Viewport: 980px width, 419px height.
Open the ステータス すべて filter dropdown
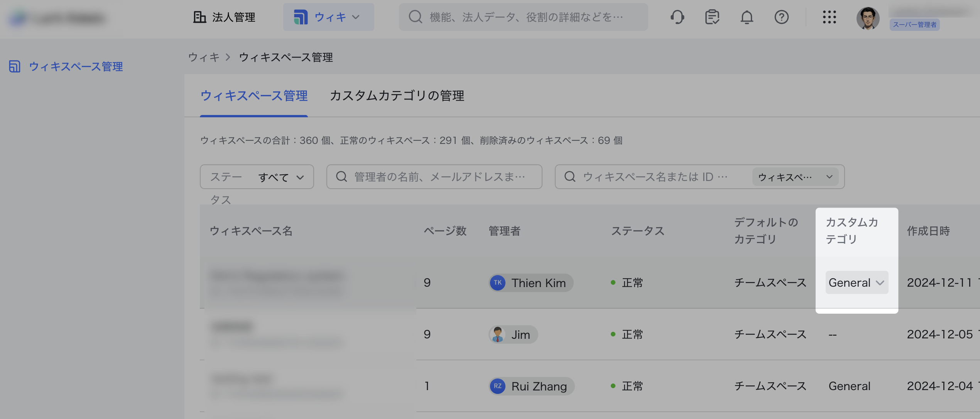(x=257, y=177)
